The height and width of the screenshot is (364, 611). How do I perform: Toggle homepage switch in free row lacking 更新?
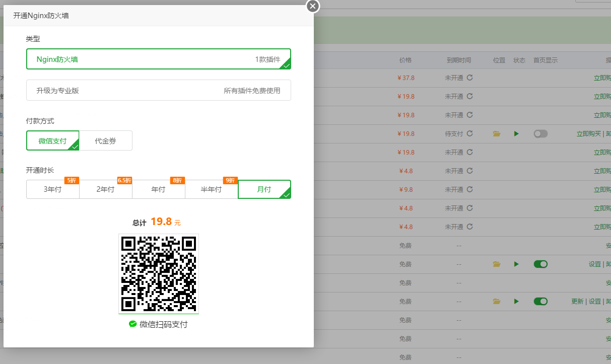click(x=540, y=264)
